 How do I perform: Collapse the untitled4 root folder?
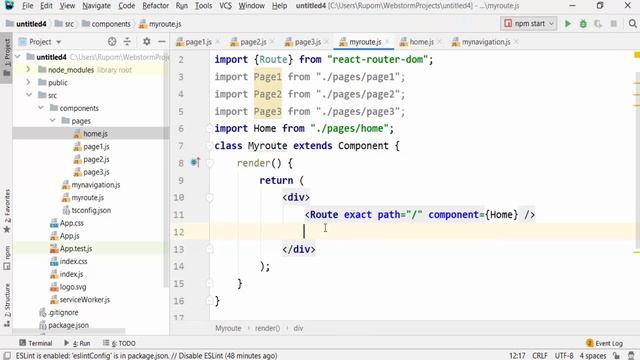point(18,57)
